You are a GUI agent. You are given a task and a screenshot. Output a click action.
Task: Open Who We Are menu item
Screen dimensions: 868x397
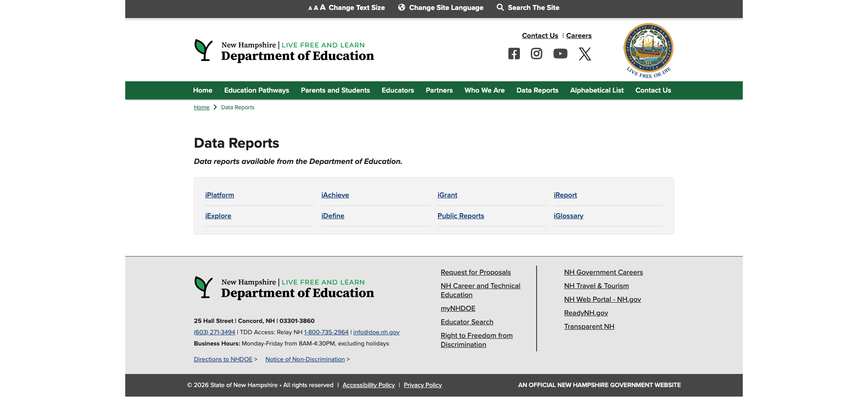tap(485, 90)
